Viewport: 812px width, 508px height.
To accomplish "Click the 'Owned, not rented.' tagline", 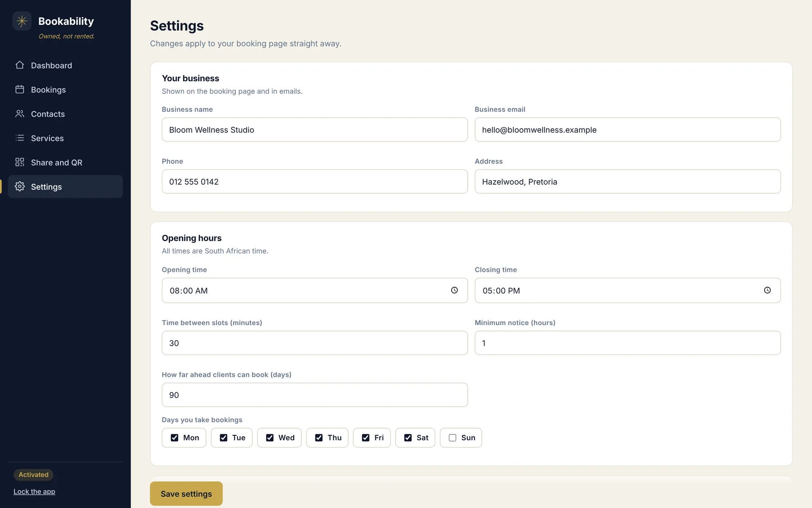I will [67, 36].
